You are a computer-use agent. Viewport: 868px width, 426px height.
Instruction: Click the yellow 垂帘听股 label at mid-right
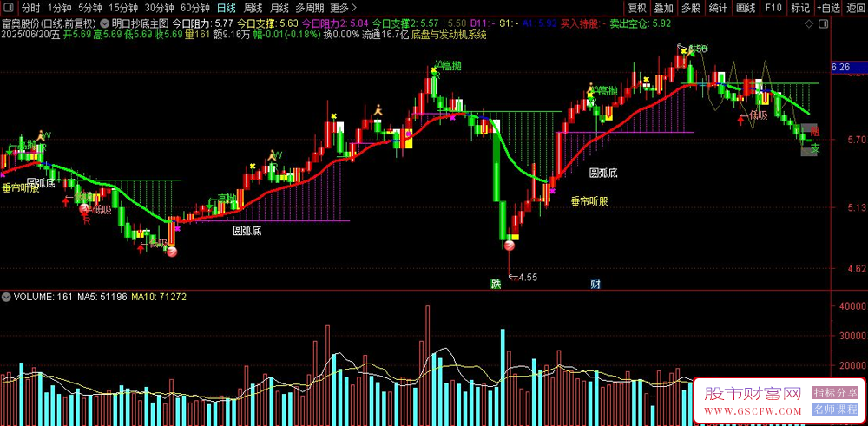(589, 201)
